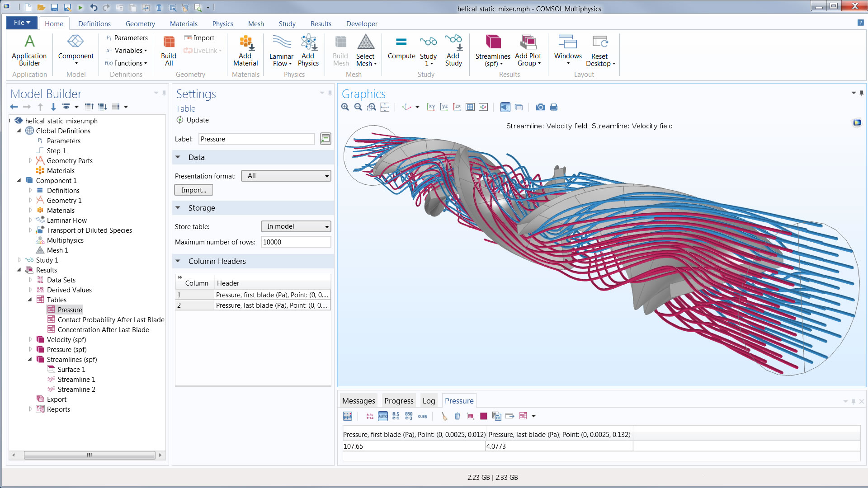Screen dimensions: 868x488
Task: Activate the Zoom Box tool
Action: pos(372,107)
